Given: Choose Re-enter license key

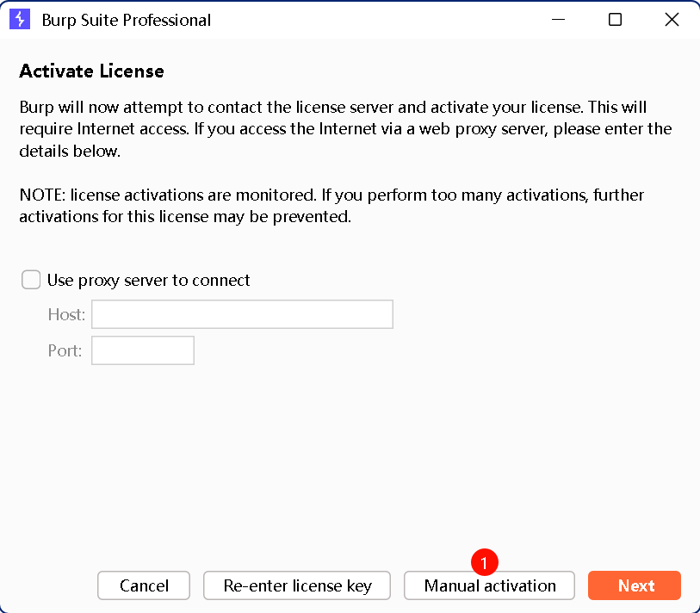Looking at the screenshot, I should click(297, 585).
